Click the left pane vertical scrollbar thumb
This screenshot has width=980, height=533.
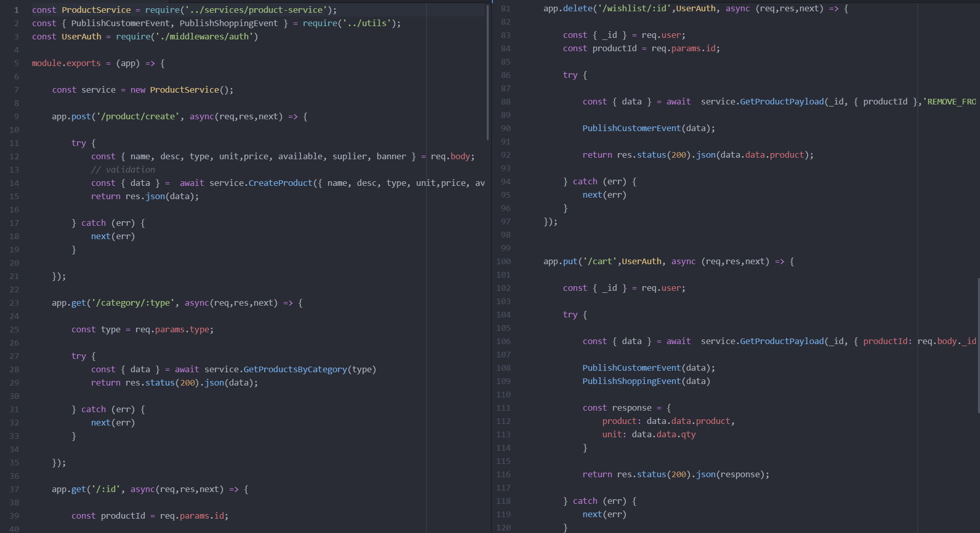488,72
